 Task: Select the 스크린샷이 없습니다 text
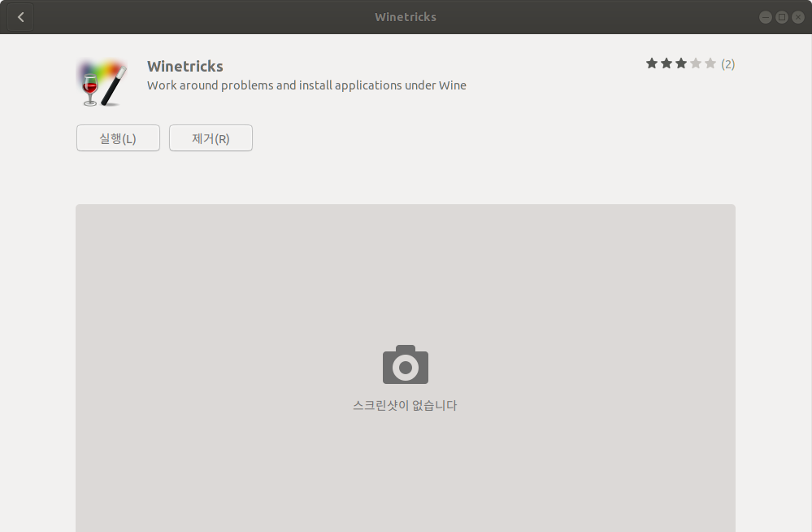pos(405,405)
